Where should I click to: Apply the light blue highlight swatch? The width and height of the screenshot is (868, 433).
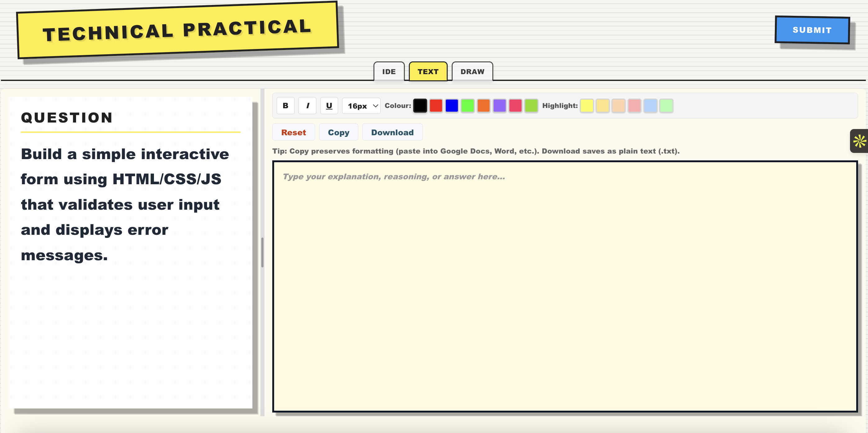tap(650, 106)
